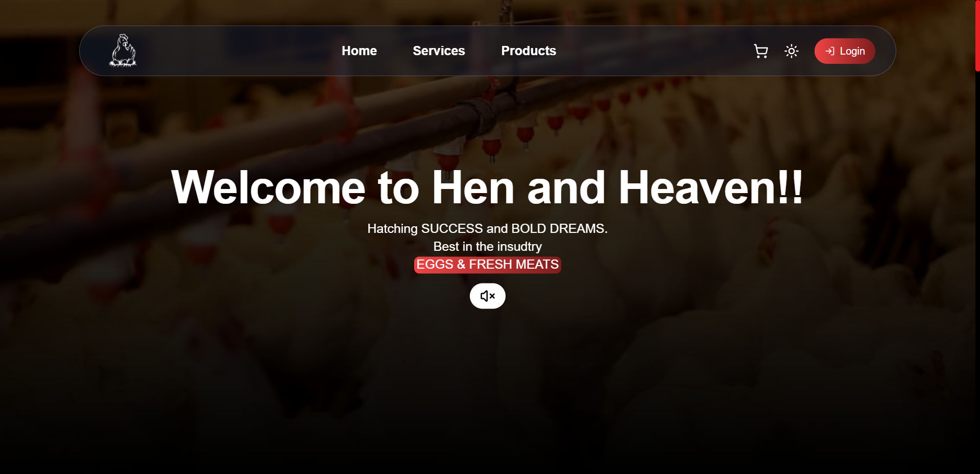The width and height of the screenshot is (980, 474).
Task: Navigate to Products
Action: [529, 51]
